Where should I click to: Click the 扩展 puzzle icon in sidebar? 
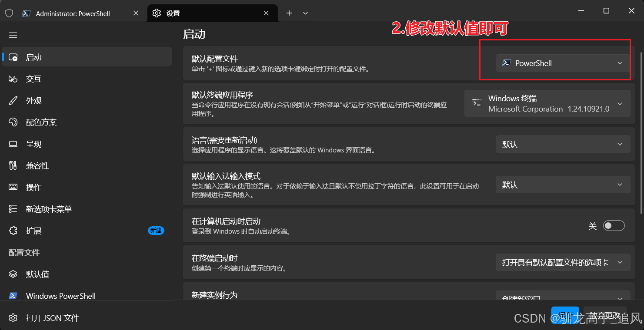point(13,231)
